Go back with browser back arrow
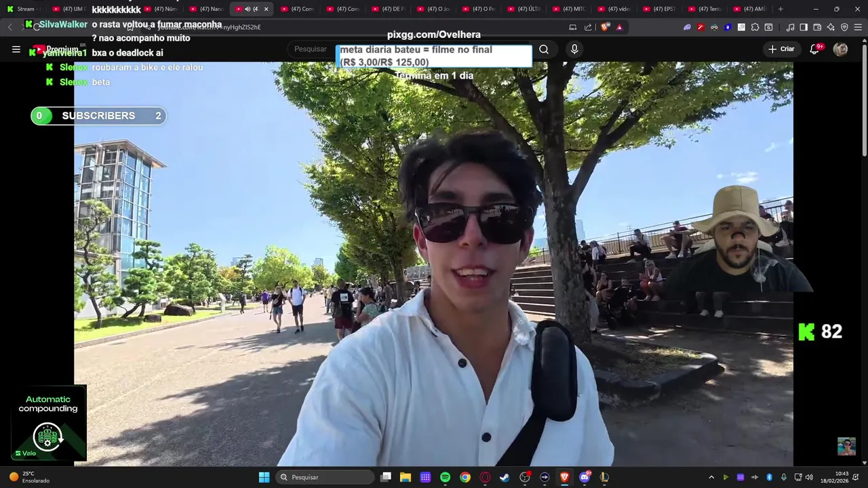This screenshot has width=868, height=488. click(9, 27)
